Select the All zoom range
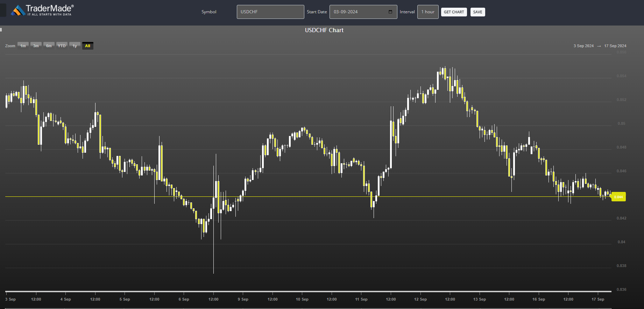Screen dimensions: 644x309 tap(88, 46)
